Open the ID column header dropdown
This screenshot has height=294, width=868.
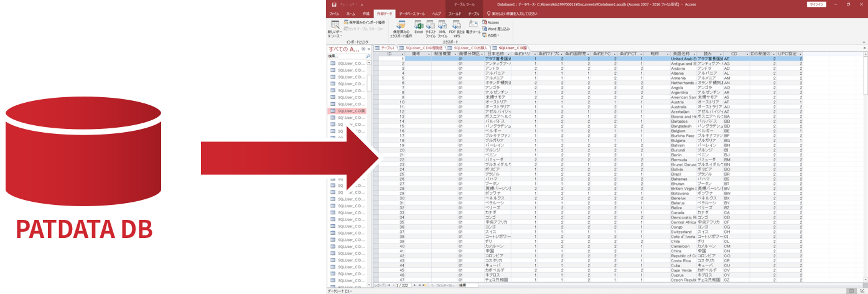tap(402, 54)
